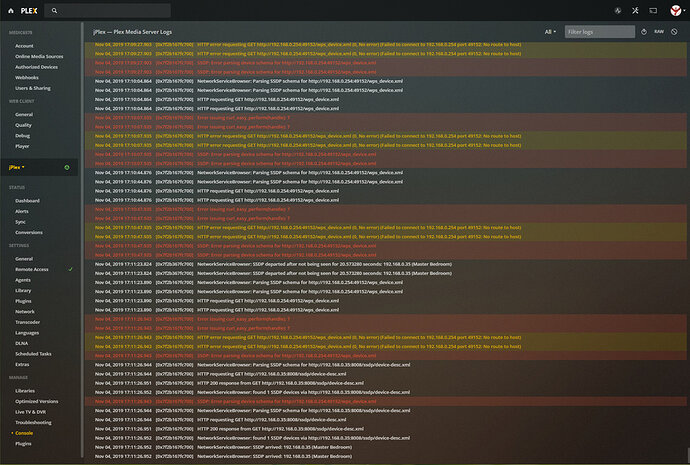Open the account menu caret beside avatar

click(x=684, y=11)
